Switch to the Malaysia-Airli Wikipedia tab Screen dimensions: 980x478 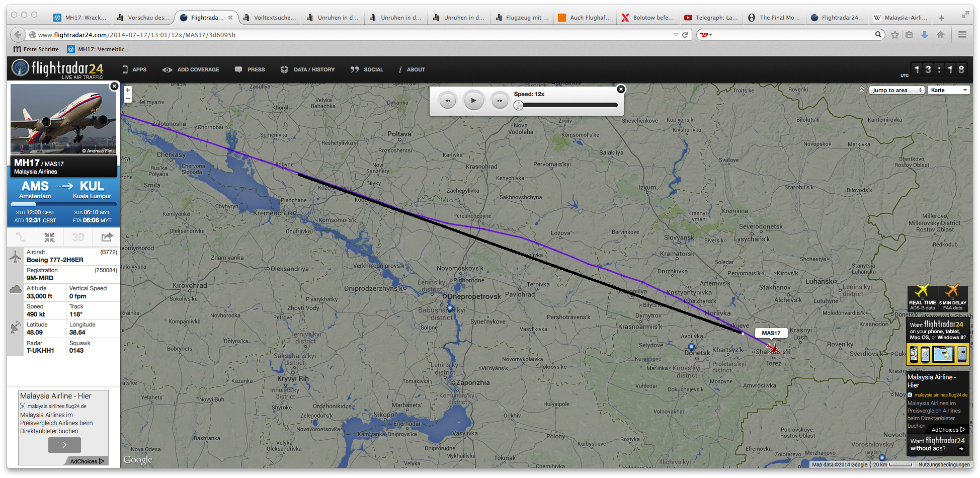click(901, 18)
